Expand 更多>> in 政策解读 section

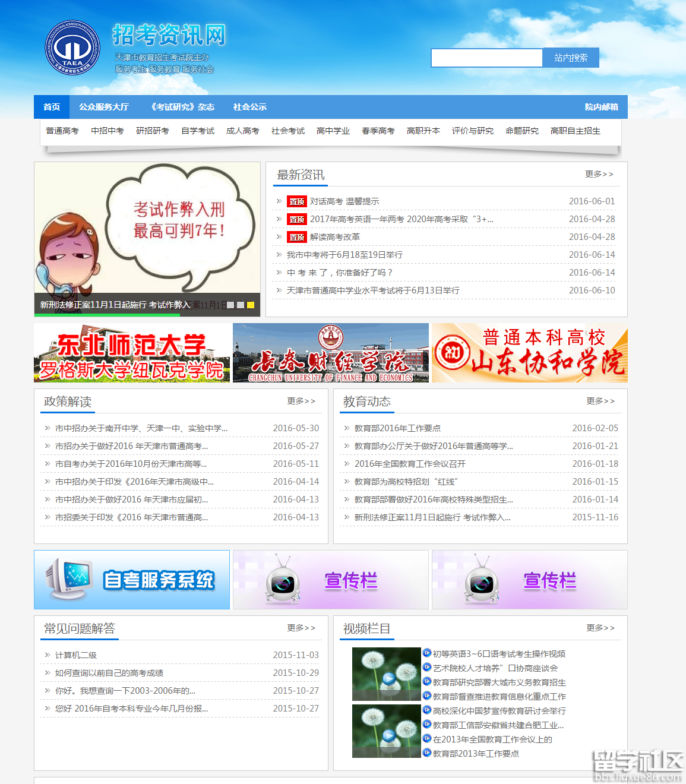301,401
